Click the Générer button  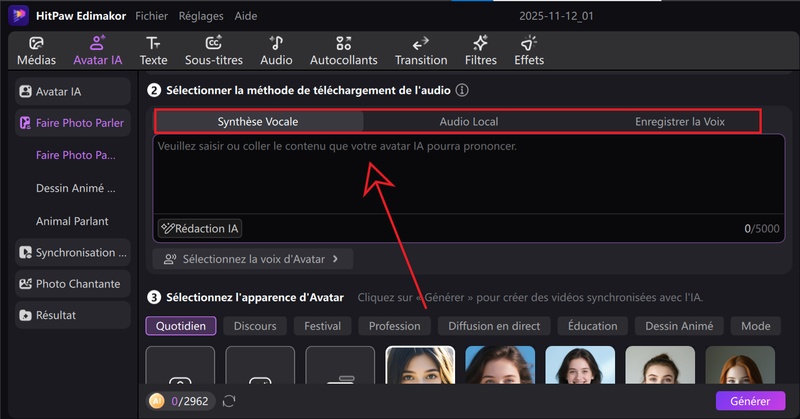[750, 401]
